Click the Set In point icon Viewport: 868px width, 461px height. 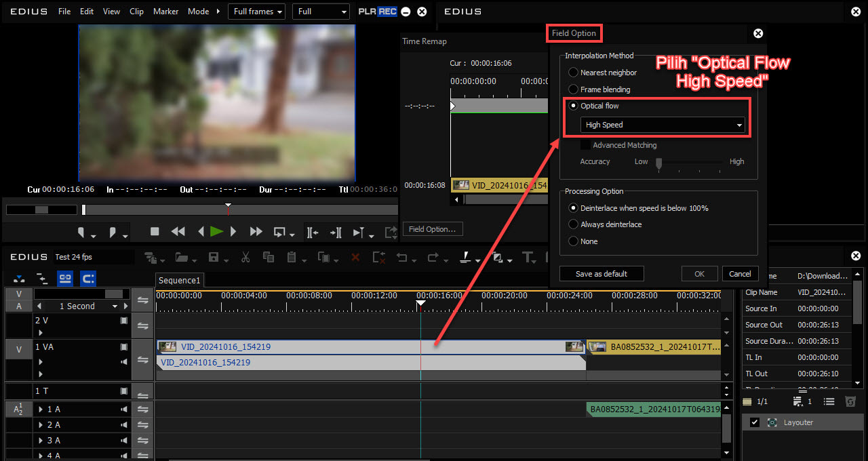pyautogui.click(x=82, y=233)
